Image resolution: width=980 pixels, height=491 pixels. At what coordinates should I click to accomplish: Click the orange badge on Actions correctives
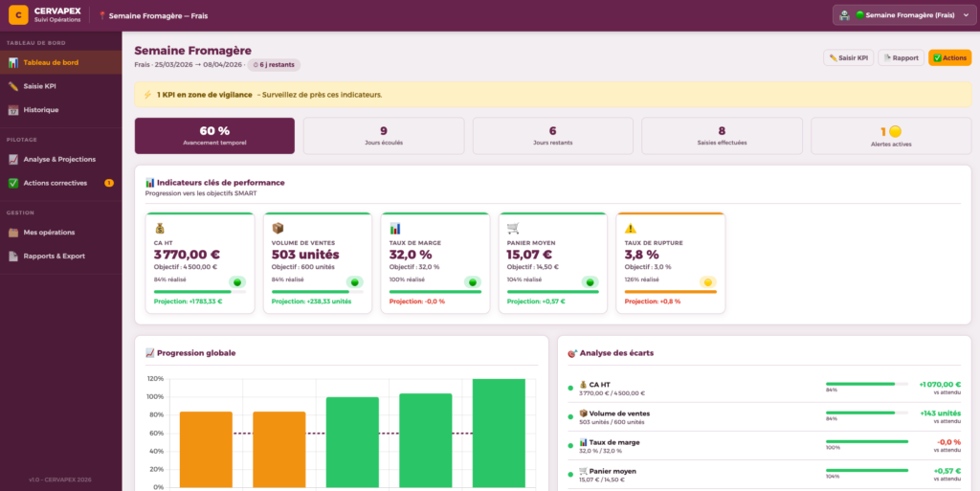pyautogui.click(x=109, y=183)
